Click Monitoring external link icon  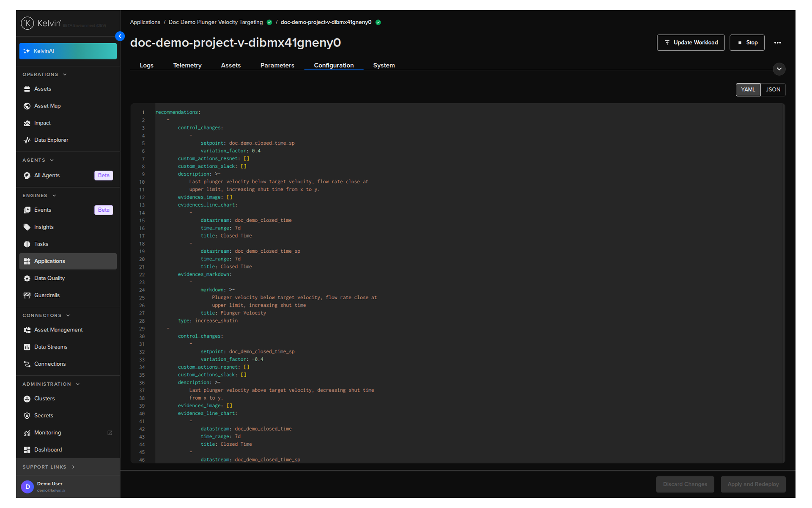click(110, 433)
